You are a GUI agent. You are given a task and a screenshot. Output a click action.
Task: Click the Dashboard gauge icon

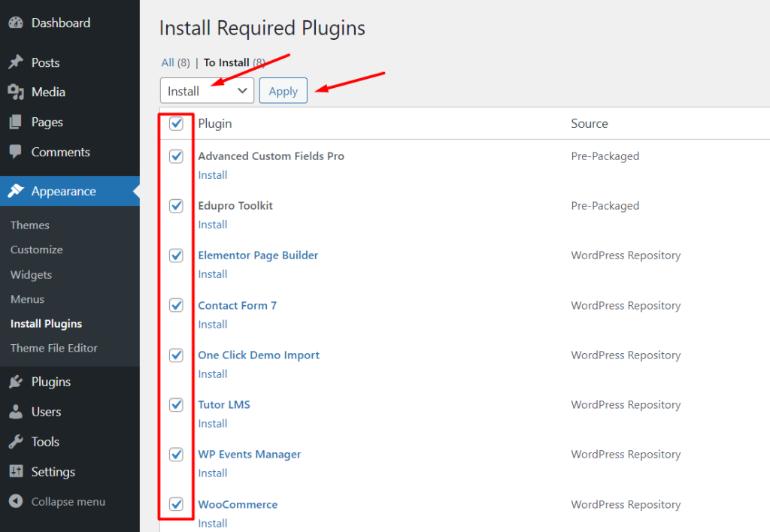[16, 23]
